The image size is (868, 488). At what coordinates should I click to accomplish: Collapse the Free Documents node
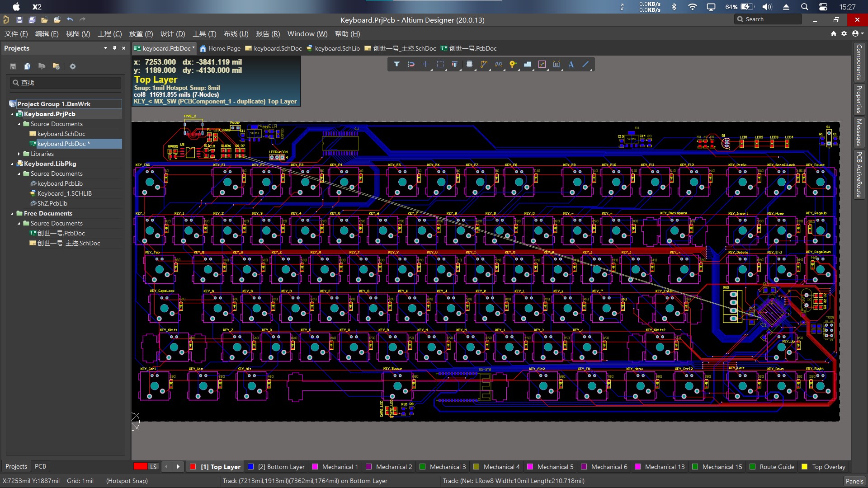pos(12,214)
